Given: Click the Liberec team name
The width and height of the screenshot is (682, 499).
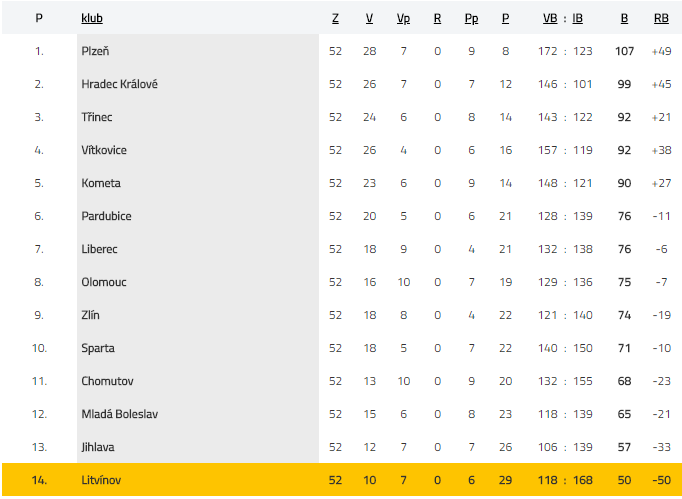Looking at the screenshot, I should [x=100, y=249].
